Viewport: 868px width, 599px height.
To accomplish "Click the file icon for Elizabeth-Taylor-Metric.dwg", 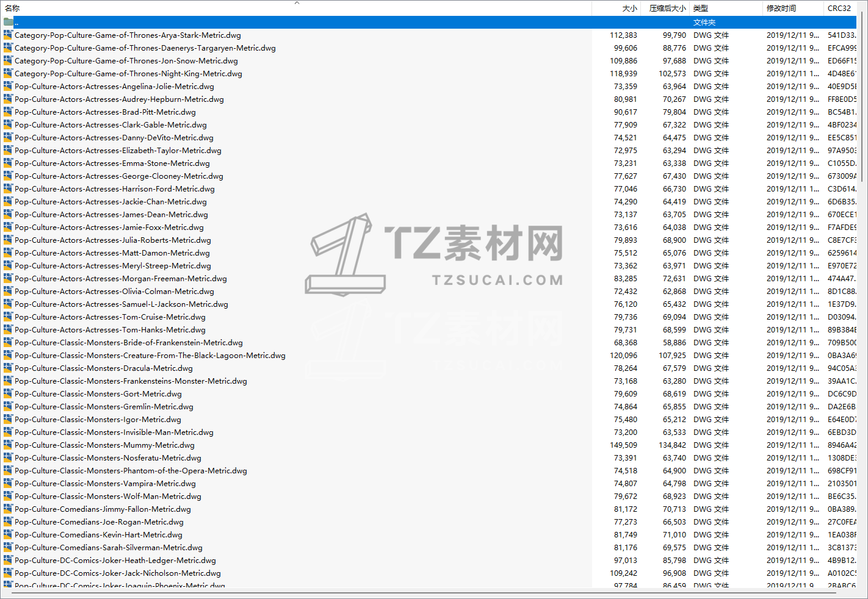I will pos(8,151).
